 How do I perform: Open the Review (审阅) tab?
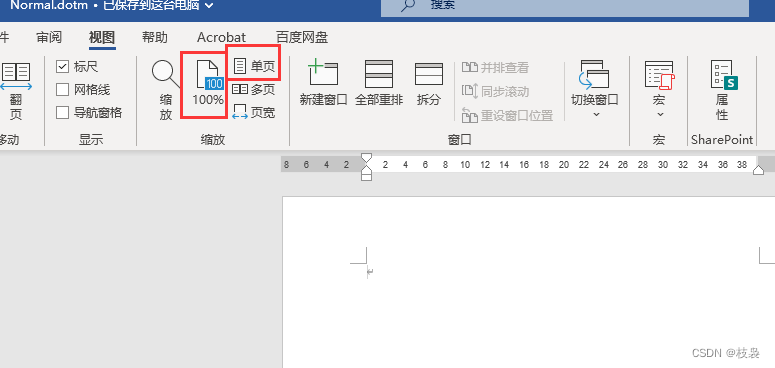pyautogui.click(x=49, y=38)
